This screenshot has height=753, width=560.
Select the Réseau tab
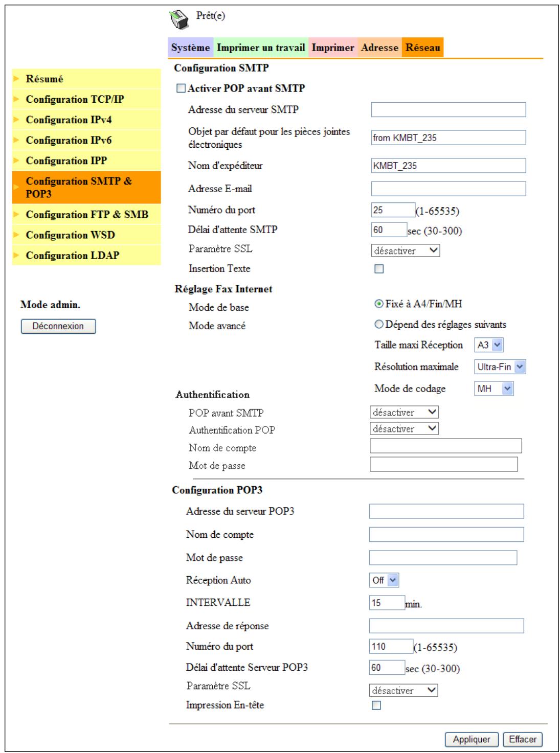point(423,48)
